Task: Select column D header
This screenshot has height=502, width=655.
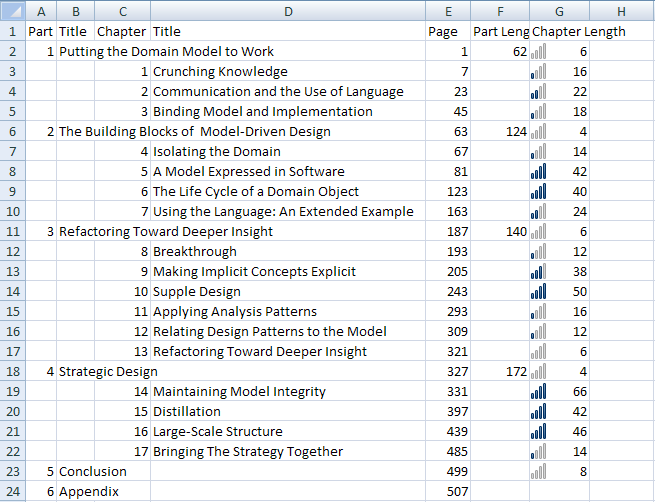Action: point(288,11)
